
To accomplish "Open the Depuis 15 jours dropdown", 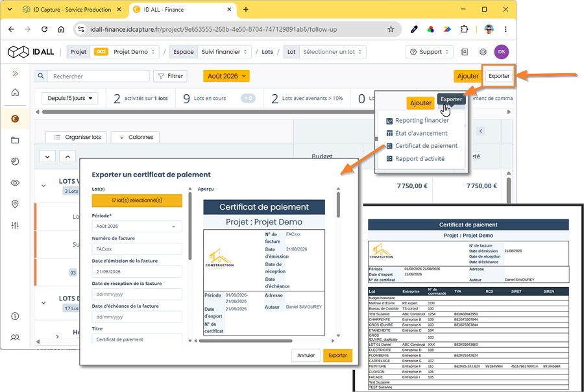I will tap(69, 99).
